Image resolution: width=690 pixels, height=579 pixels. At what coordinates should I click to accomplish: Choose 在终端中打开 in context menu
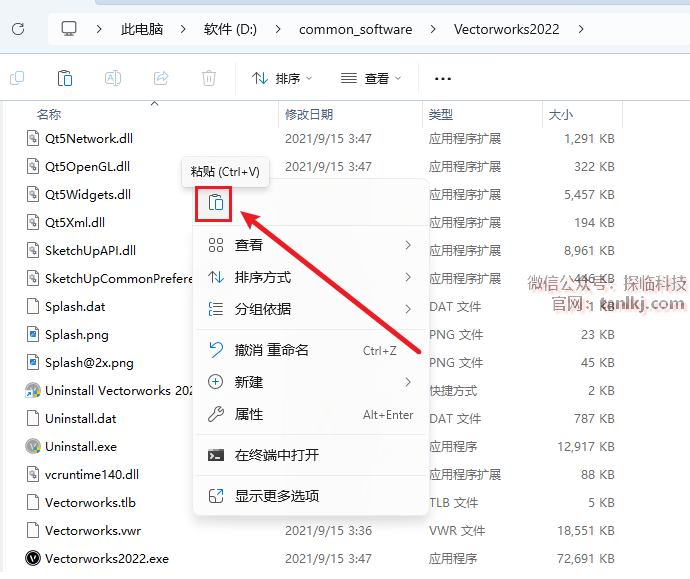311,455
